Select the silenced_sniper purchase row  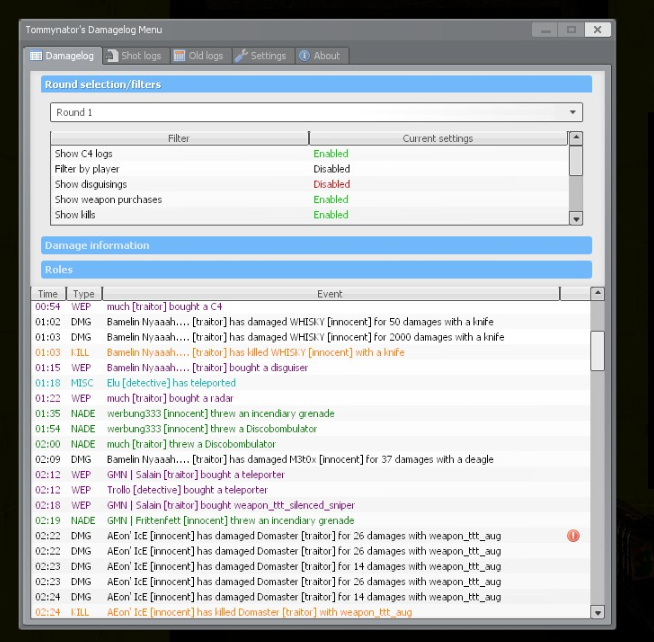coord(311,505)
